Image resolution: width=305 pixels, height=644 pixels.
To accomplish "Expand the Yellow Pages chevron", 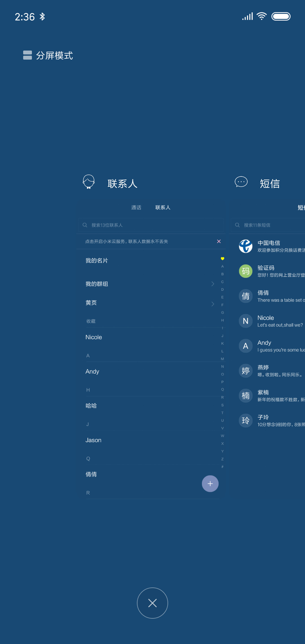I will point(213,304).
